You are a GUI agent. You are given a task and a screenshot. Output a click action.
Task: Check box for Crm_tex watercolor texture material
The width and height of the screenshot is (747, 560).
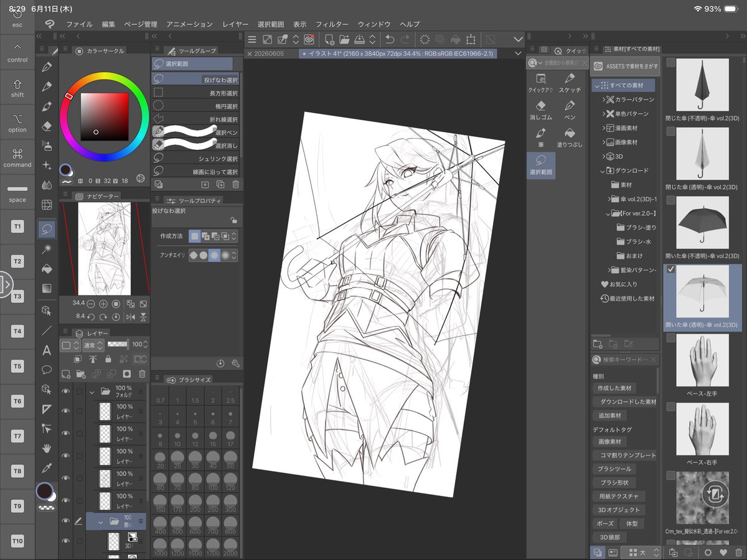click(671, 475)
